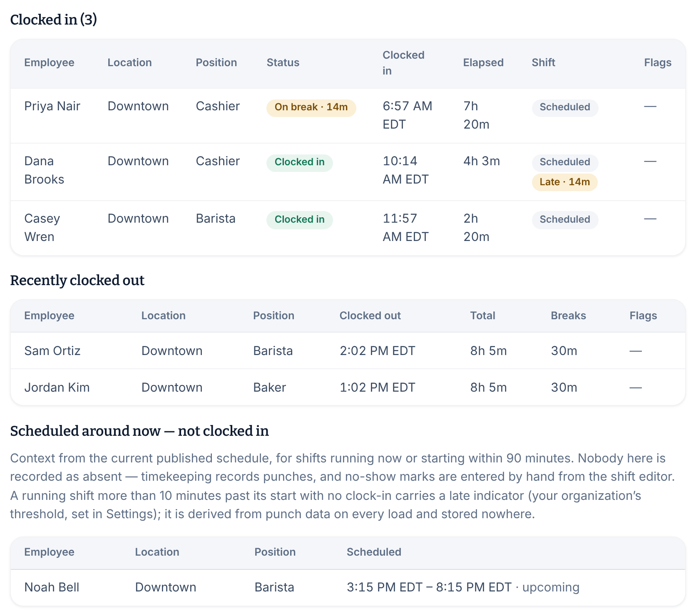This screenshot has width=696, height=616.
Task: Click the Clocked in badge for Dana Brooks
Action: coord(299,162)
